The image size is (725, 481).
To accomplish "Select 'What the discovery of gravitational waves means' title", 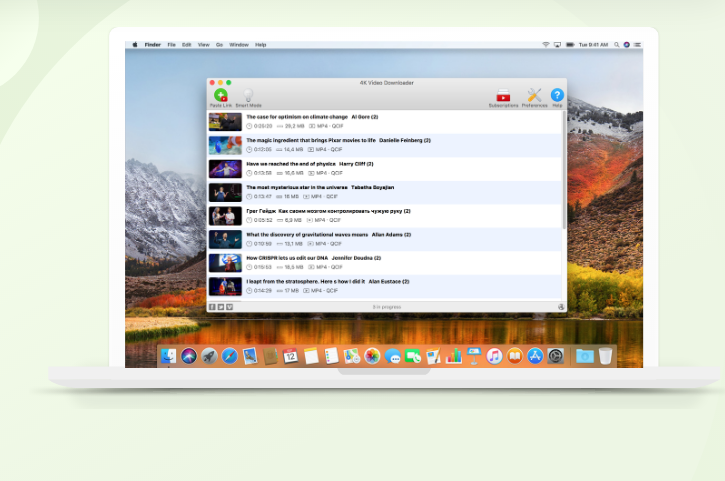I will click(x=307, y=234).
